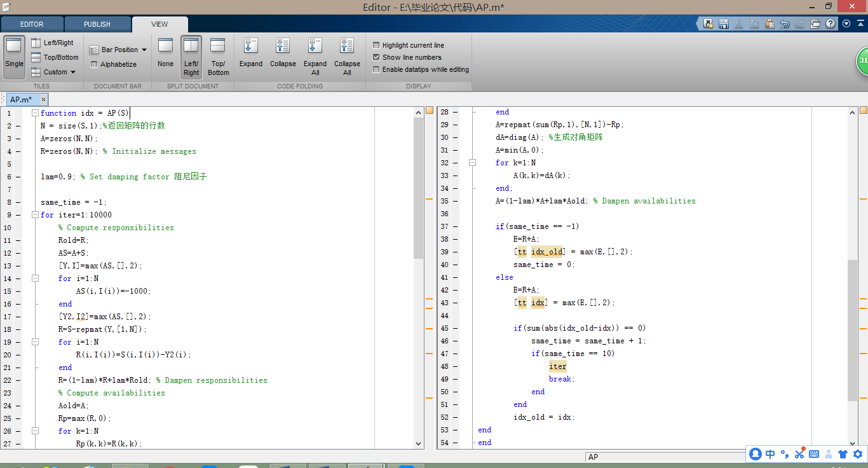Close the AP.m document tab
This screenshot has width=868, height=468.
coord(43,100)
